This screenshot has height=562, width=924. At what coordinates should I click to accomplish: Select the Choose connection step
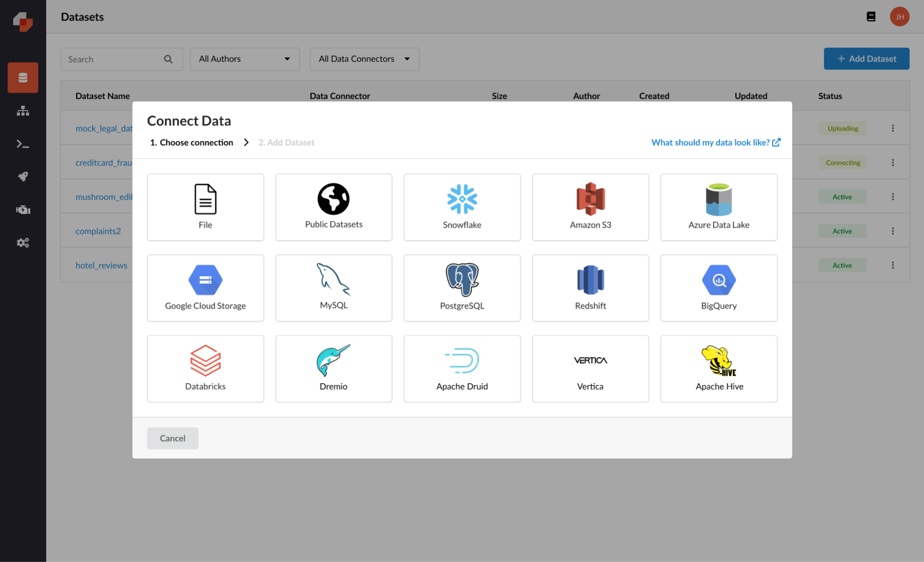[191, 142]
